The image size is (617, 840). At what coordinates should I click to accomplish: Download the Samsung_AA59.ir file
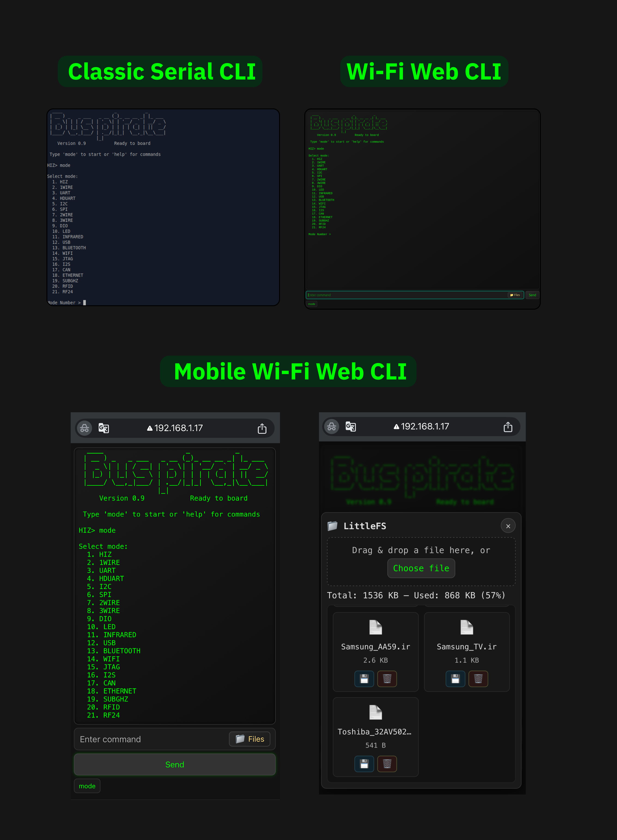364,678
